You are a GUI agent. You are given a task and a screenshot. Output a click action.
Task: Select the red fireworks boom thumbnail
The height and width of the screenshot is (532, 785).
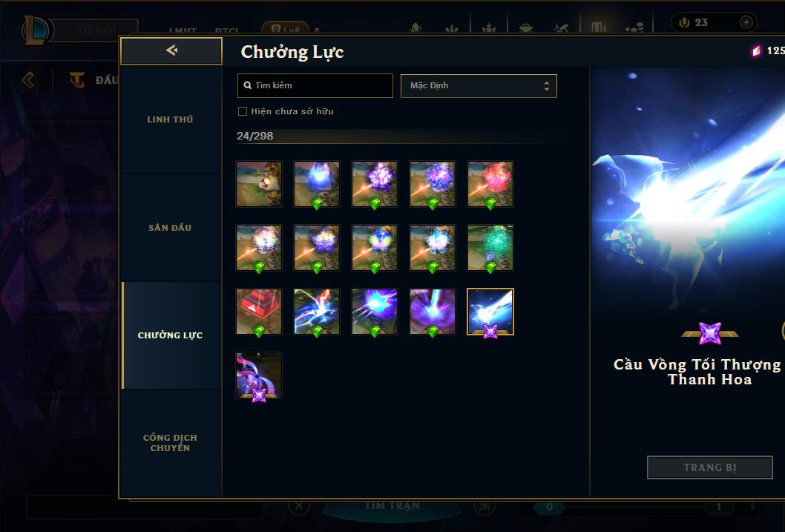490,184
